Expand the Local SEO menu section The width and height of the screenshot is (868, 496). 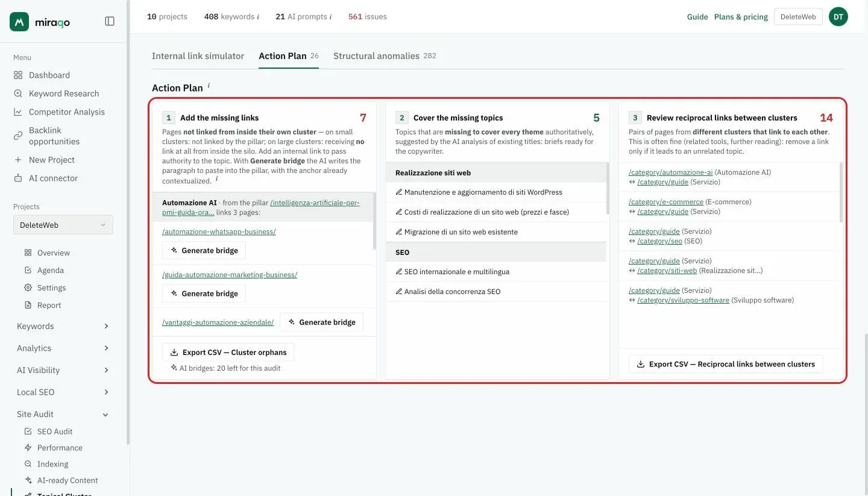point(63,392)
